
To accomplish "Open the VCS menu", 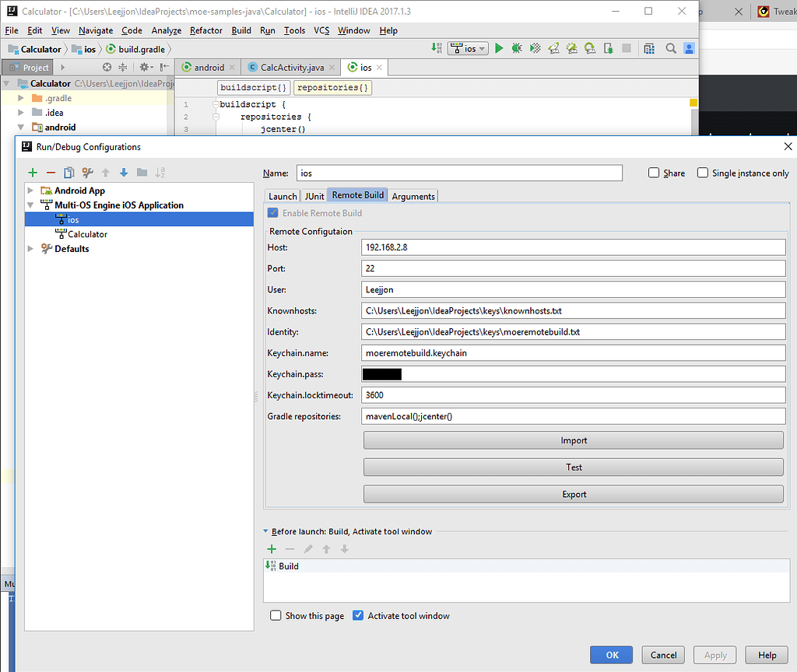I will (321, 30).
